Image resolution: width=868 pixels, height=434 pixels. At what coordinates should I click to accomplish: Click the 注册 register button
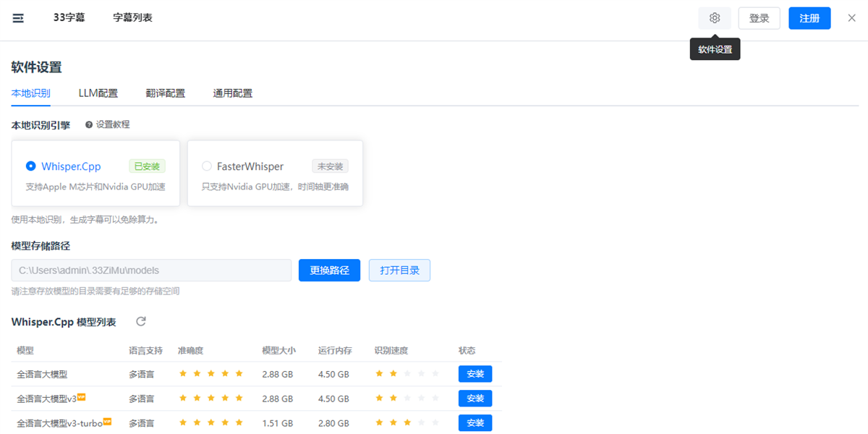pyautogui.click(x=809, y=17)
